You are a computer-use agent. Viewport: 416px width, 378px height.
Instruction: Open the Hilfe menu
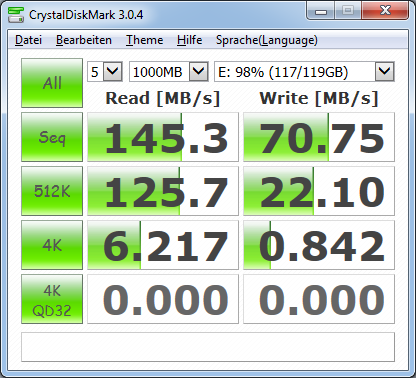[189, 40]
